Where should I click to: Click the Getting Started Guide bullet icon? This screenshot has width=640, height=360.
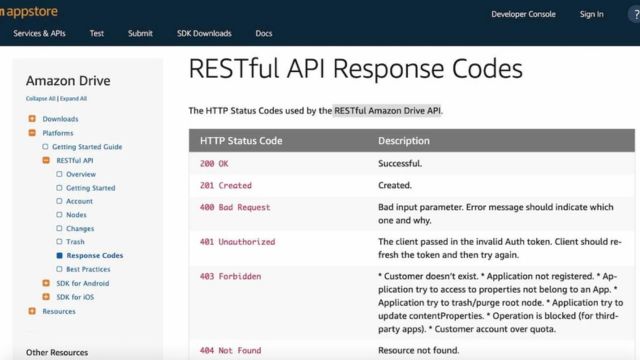tap(45, 147)
